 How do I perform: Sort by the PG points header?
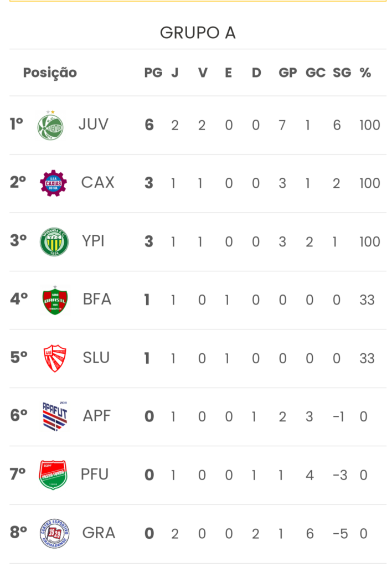pos(153,73)
